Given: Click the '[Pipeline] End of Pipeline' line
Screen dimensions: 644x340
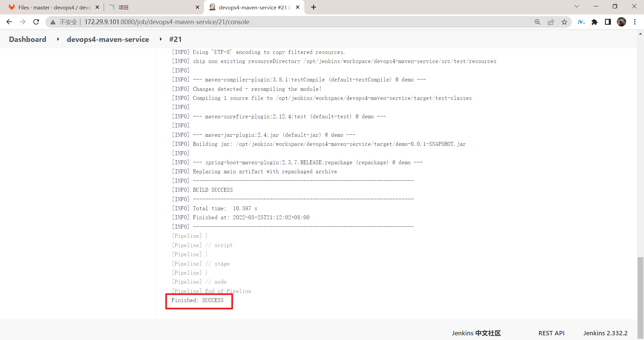Looking at the screenshot, I should (x=211, y=291).
